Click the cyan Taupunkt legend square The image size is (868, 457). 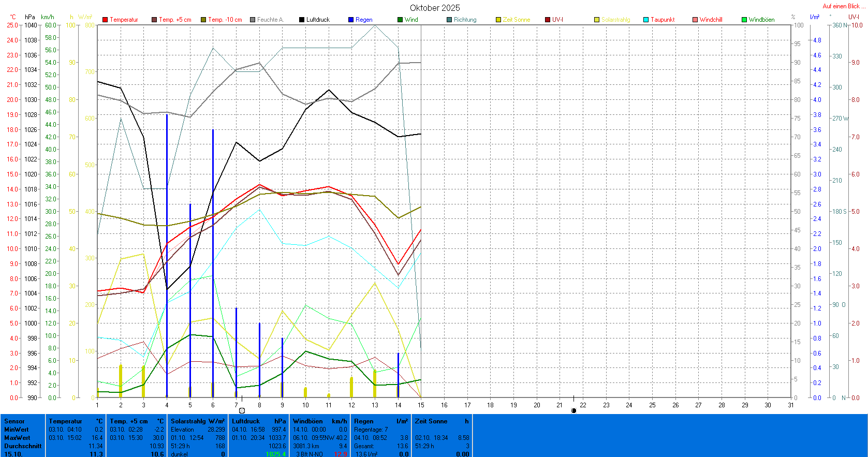tap(646, 20)
